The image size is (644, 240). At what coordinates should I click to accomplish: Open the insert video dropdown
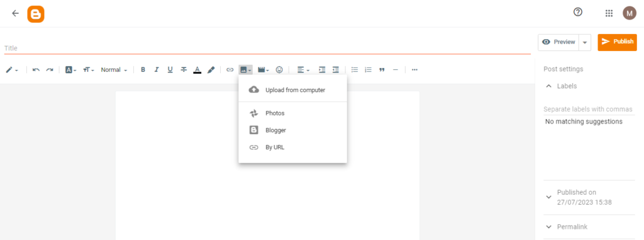pyautogui.click(x=264, y=70)
